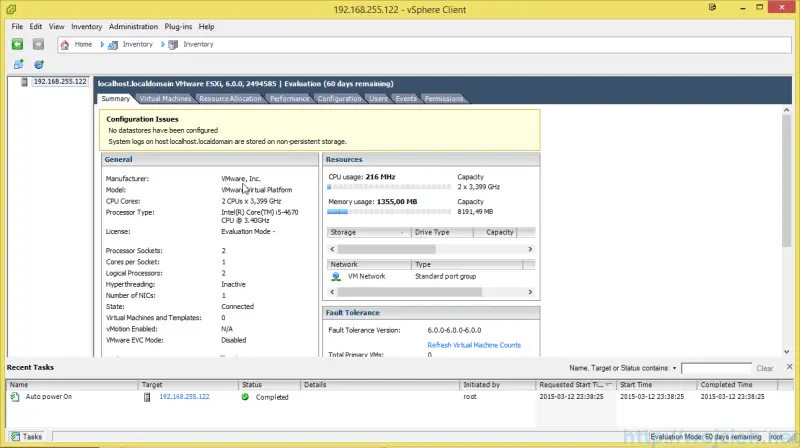This screenshot has width=800, height=448.
Task: Open the Plug-ins menu
Action: [x=178, y=27]
